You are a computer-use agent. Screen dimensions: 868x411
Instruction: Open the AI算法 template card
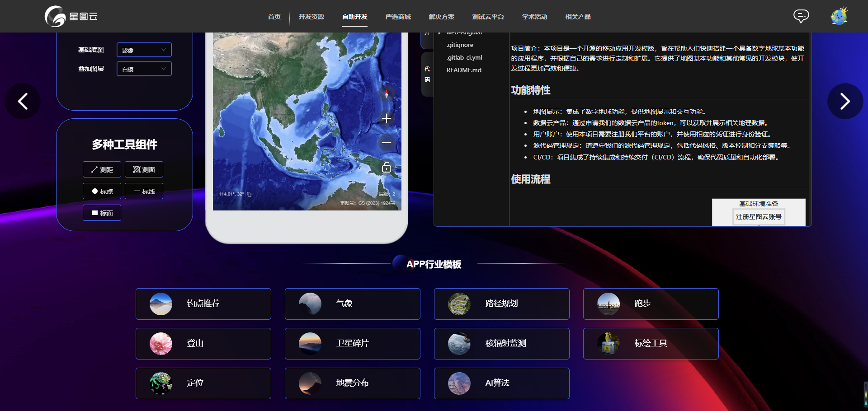click(502, 383)
